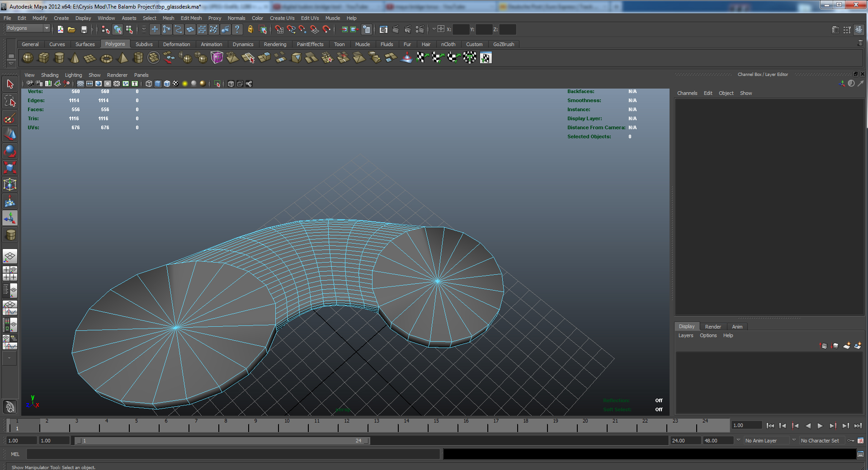Toggle use all lights yellow bulb

pos(185,84)
